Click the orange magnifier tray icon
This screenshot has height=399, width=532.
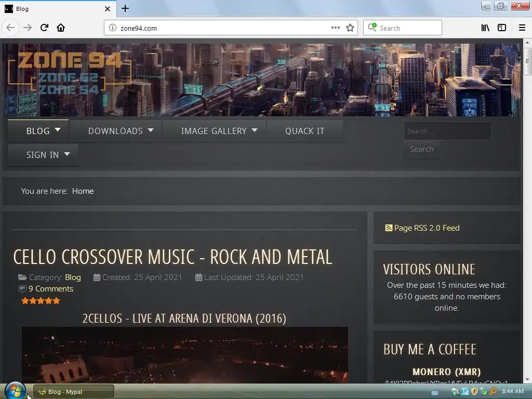(x=494, y=391)
